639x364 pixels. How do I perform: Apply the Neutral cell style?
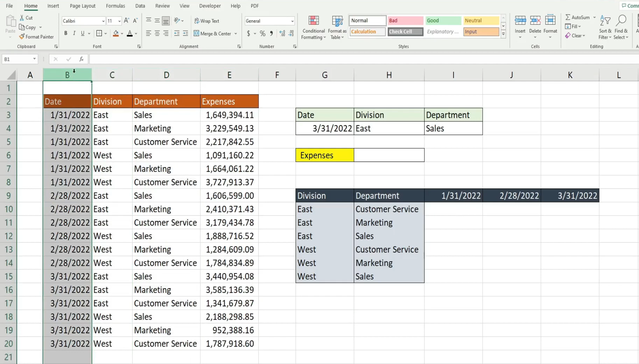coord(481,21)
